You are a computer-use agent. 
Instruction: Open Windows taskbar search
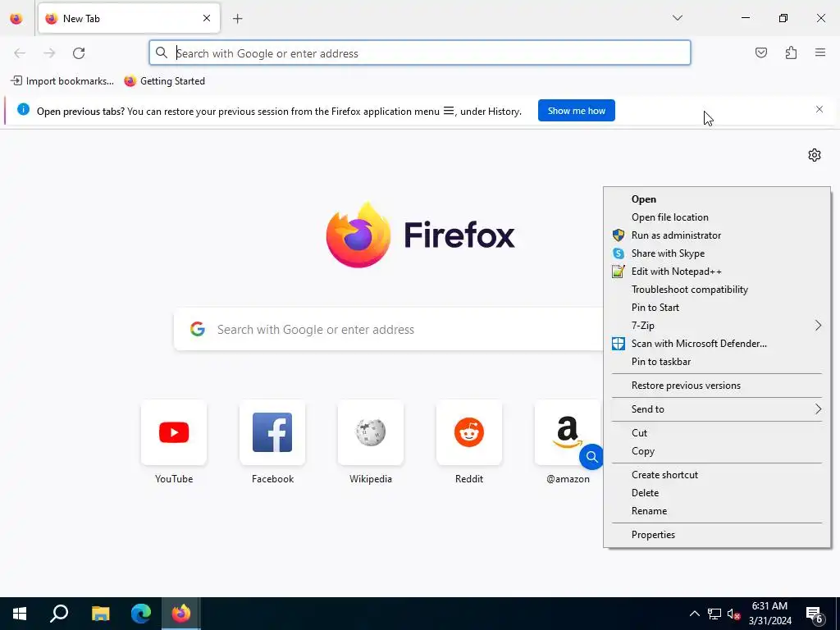[x=59, y=614]
